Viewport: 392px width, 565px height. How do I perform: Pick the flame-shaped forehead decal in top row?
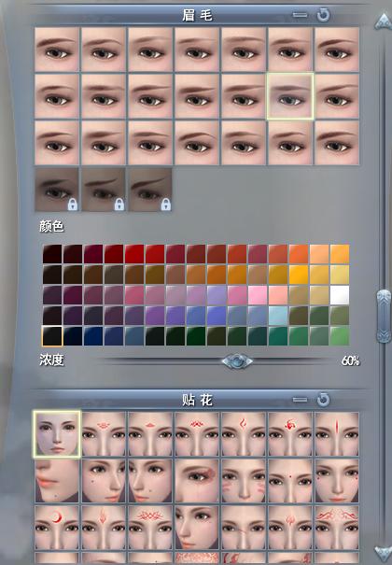coord(244,434)
